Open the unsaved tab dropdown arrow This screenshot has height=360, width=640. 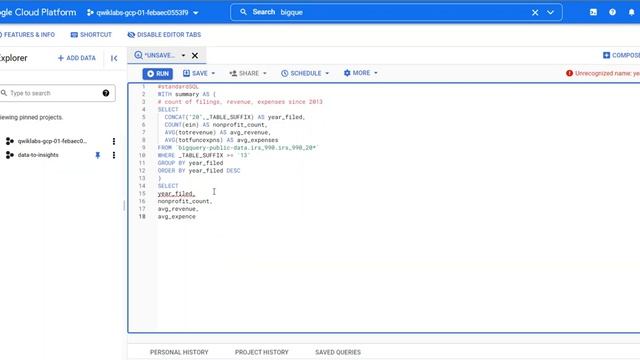(183, 56)
